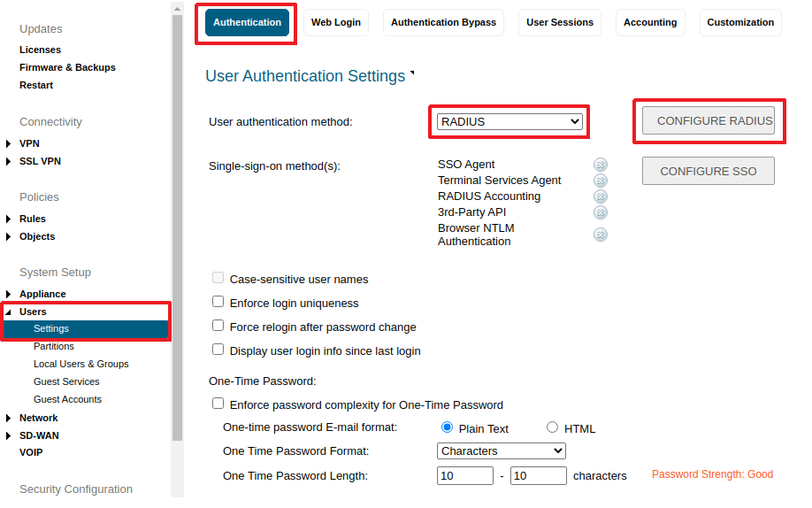Switch to the Web Login tab

[x=336, y=22]
